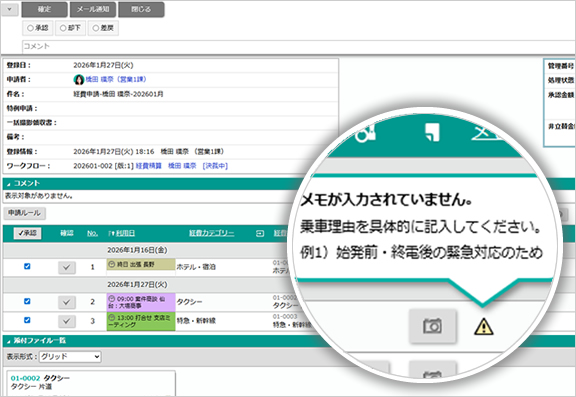The height and width of the screenshot is (397, 576).
Task: Click the タクシー category cell in row 2
Action: coord(190,302)
